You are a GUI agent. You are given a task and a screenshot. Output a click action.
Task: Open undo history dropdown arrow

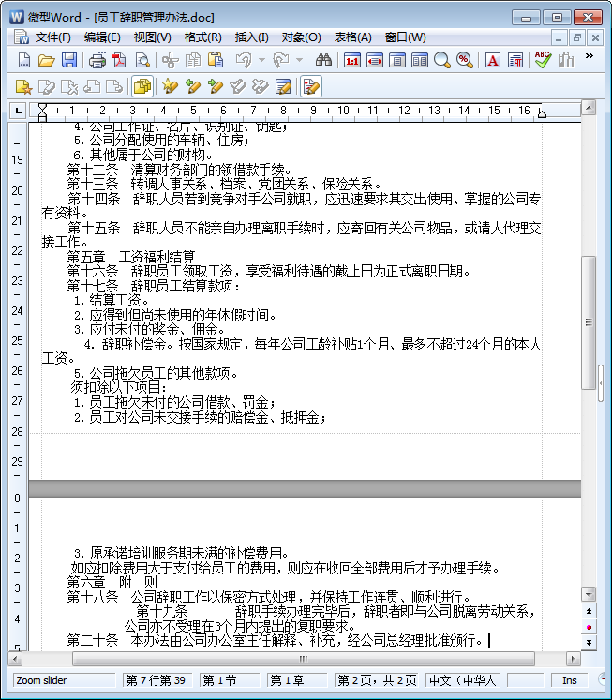(262, 60)
